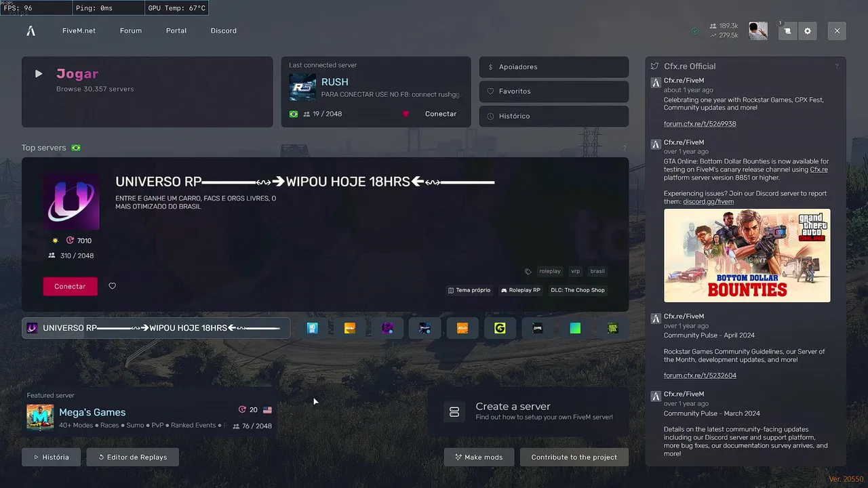Select the yellow-green G server icon
The height and width of the screenshot is (488, 868).
[x=500, y=328]
